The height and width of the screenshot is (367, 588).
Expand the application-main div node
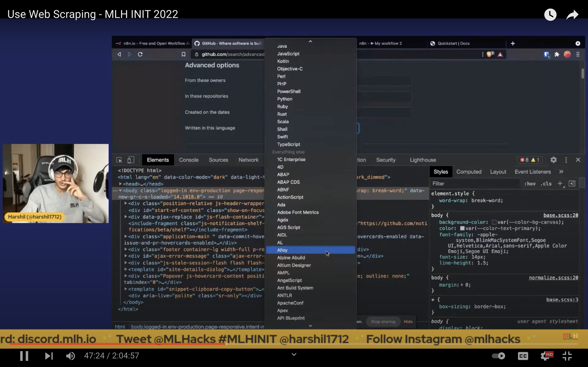(126, 237)
